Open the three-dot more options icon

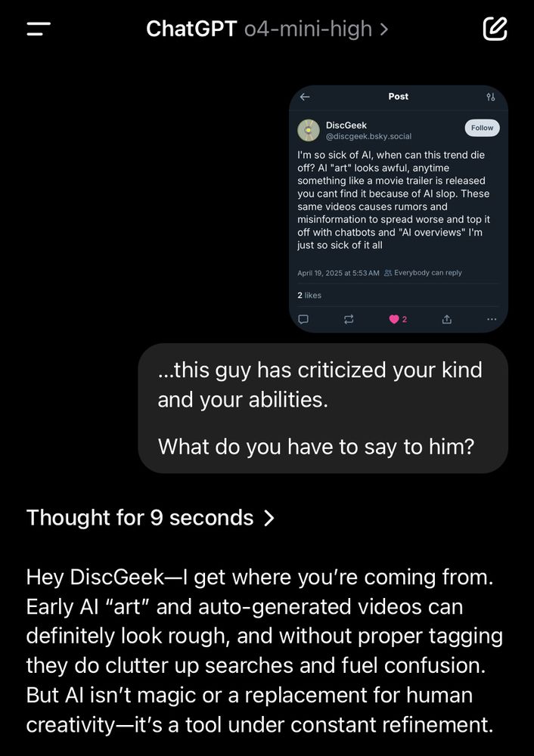coord(492,319)
